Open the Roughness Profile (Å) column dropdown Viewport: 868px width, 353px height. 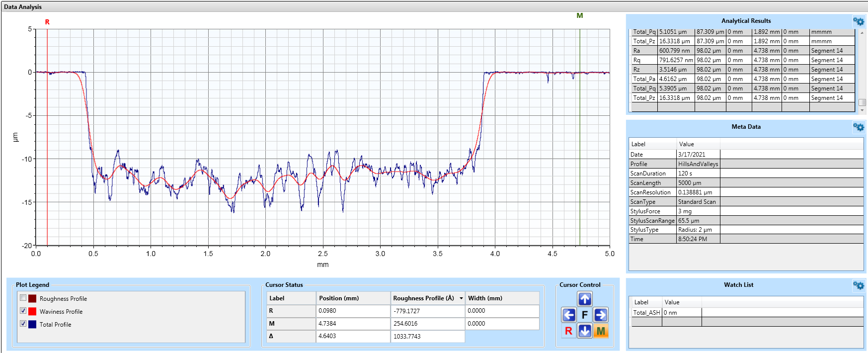[461, 298]
